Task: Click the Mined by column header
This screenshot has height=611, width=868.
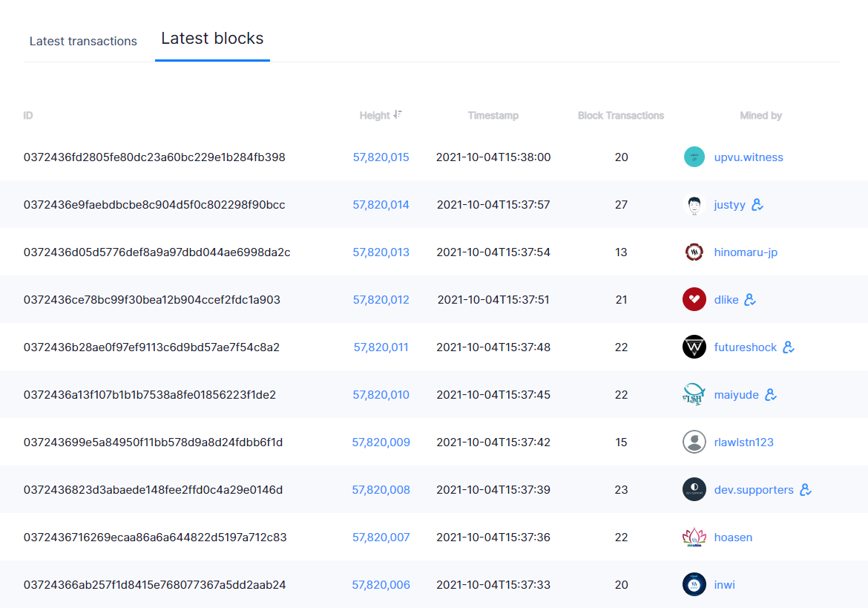Action: pos(760,115)
